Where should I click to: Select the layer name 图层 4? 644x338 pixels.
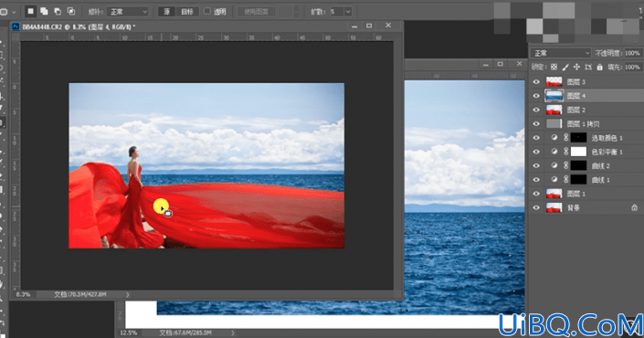point(576,96)
